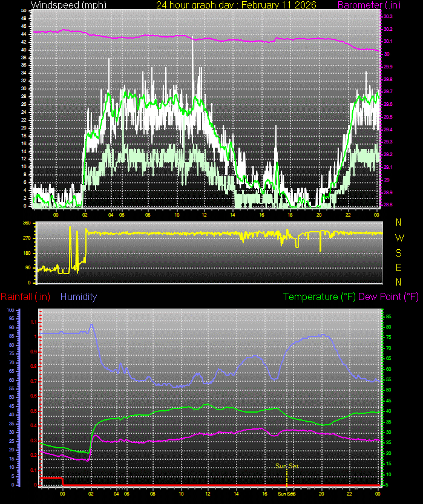The image size is (423, 504).
Task: Click the wind direction 'N' label at top
Action: [398, 222]
